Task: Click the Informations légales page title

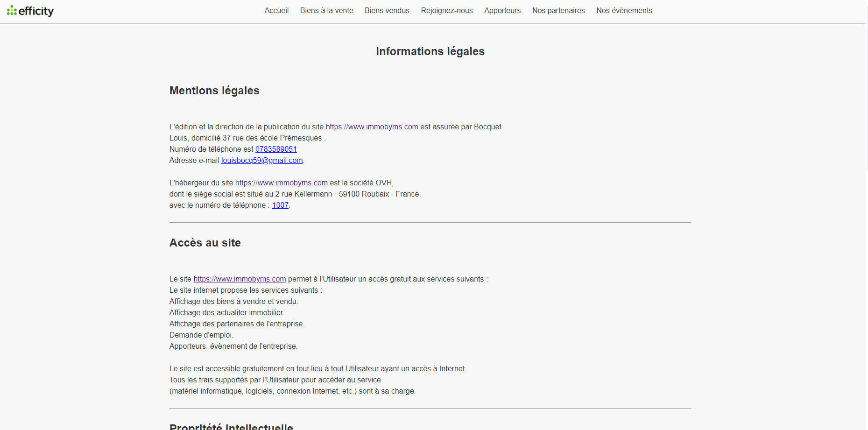Action: [430, 51]
